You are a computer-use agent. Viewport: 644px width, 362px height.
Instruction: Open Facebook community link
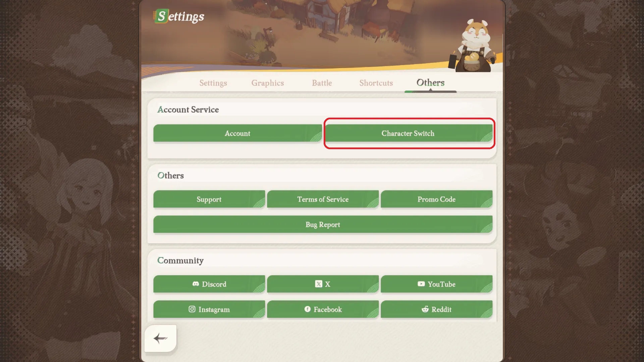(322, 309)
